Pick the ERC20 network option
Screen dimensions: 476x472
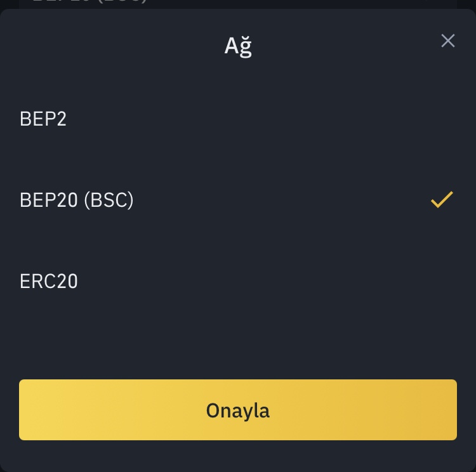49,281
